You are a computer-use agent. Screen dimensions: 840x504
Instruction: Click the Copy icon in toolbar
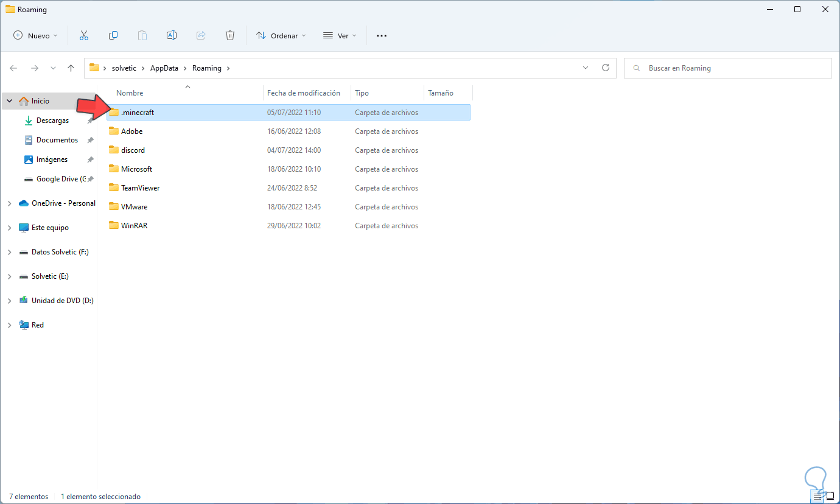pyautogui.click(x=113, y=35)
